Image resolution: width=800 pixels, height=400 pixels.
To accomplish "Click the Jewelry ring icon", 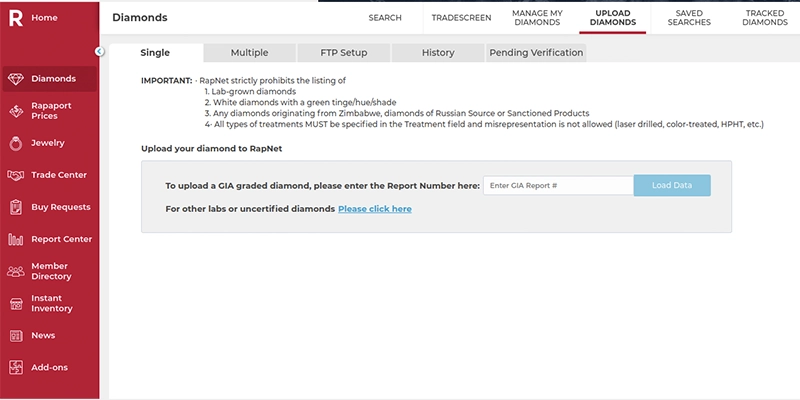I will pos(16,143).
